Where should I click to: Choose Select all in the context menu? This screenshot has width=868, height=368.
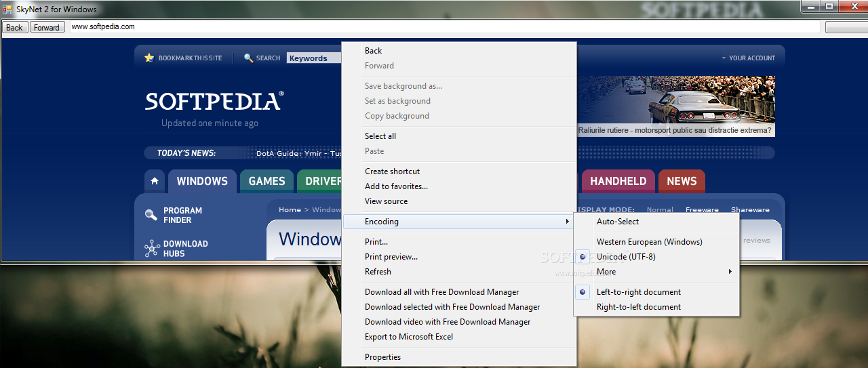(459, 136)
